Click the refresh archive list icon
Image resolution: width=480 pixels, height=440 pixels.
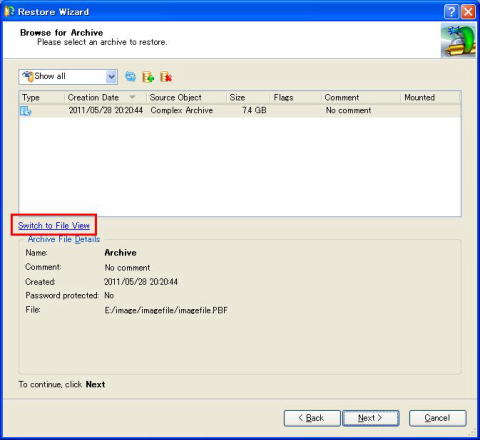[130, 77]
